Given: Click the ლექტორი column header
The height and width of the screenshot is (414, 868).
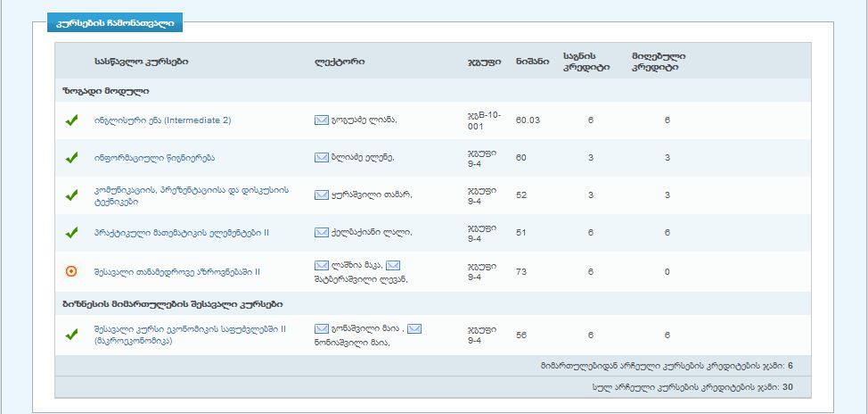Looking at the screenshot, I should [x=340, y=62].
